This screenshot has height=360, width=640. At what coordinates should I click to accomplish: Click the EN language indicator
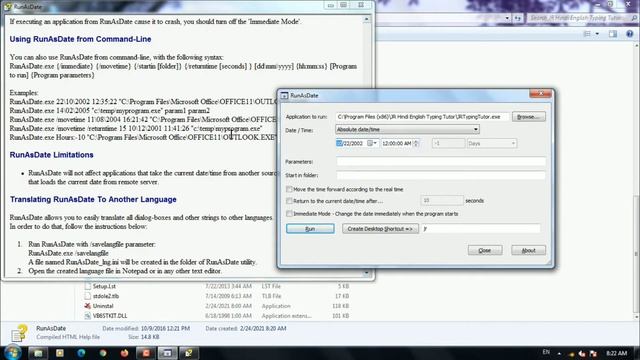546,352
